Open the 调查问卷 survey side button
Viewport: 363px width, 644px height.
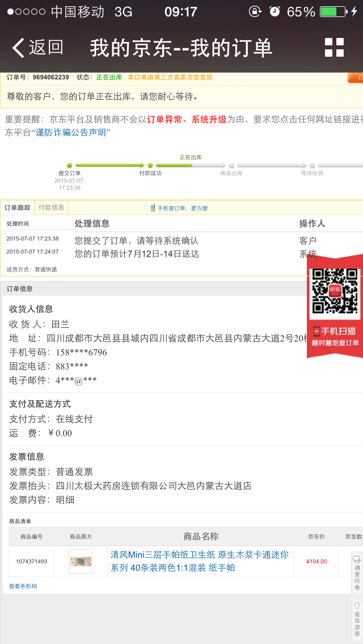coord(357,573)
